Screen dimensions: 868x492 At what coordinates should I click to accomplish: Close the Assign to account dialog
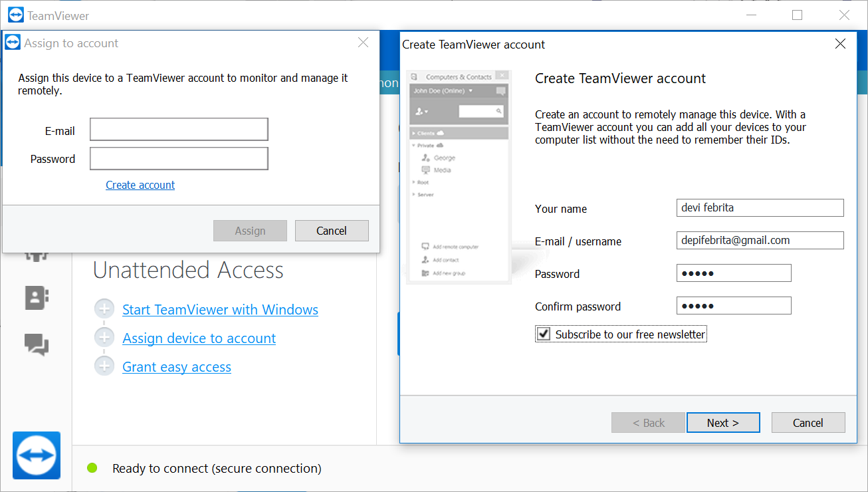pos(363,43)
